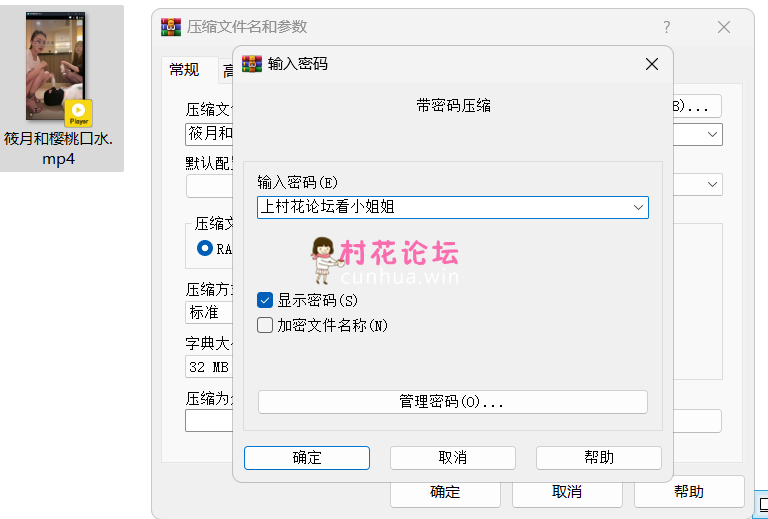
Task: Click the yellow Player badge icon
Action: click(x=78, y=113)
